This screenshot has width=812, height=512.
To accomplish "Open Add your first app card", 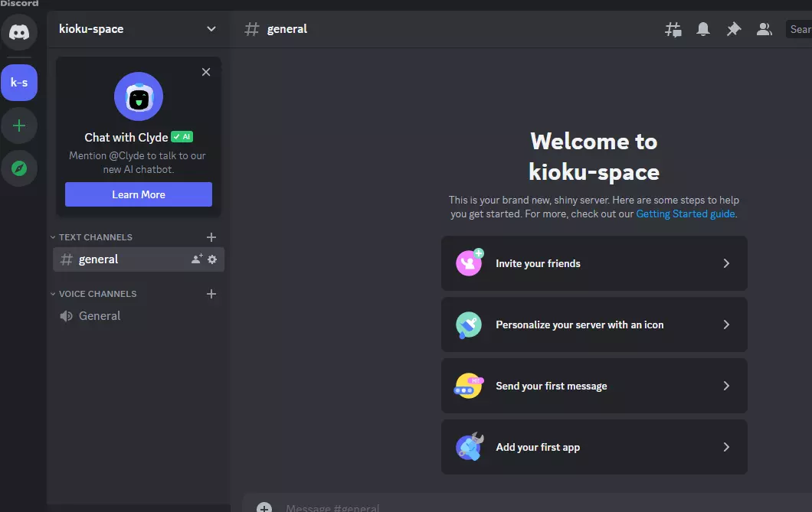I will click(x=594, y=448).
